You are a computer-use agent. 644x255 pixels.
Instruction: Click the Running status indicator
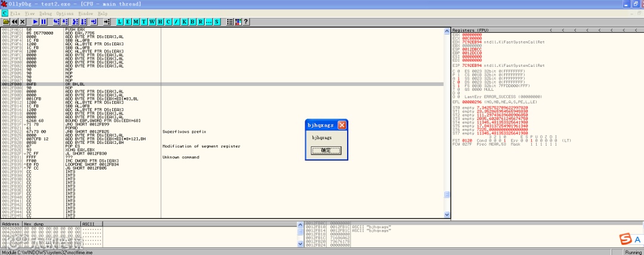(633, 252)
